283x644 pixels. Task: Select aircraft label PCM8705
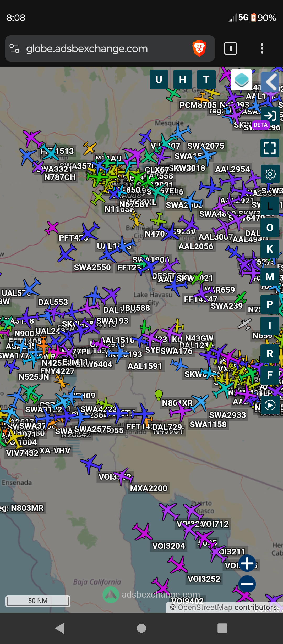point(198,105)
